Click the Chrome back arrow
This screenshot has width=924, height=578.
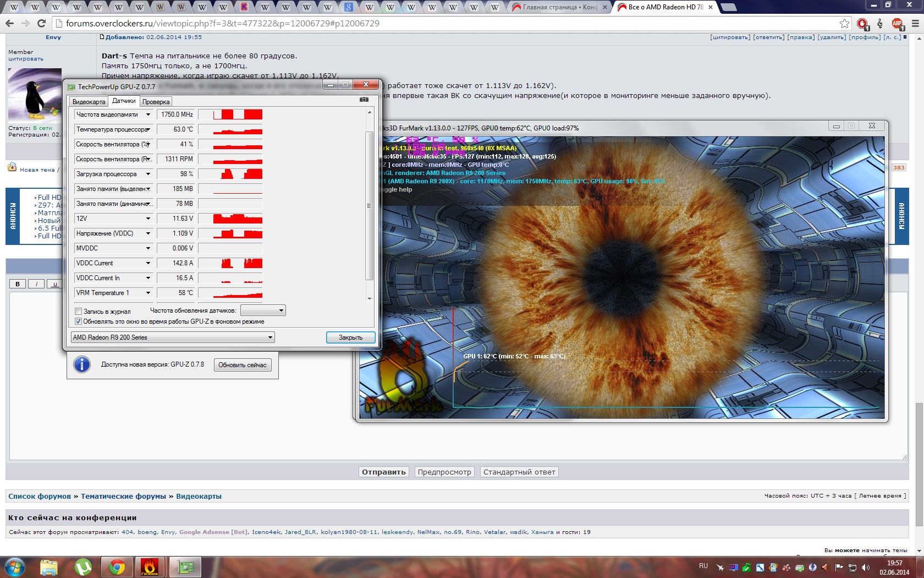coord(9,23)
